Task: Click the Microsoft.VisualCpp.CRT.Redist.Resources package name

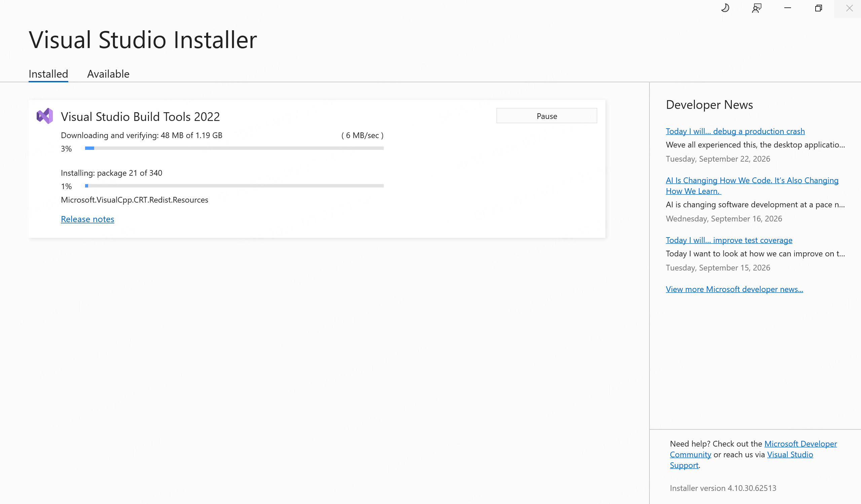Action: 135,200
